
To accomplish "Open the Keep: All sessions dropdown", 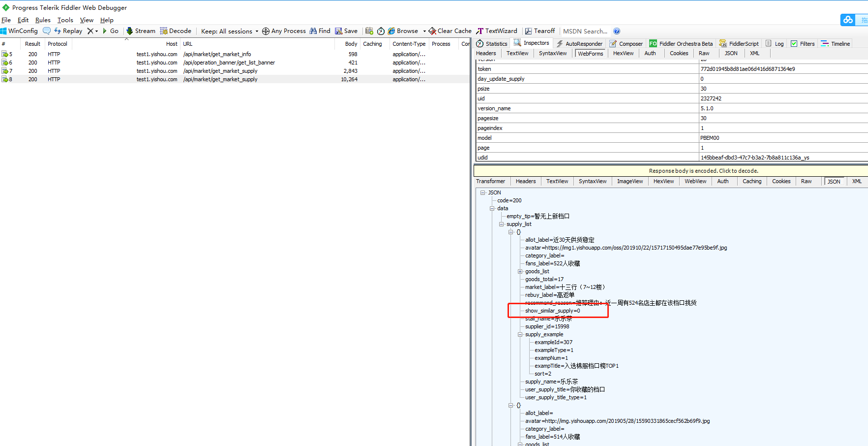I will [x=230, y=31].
